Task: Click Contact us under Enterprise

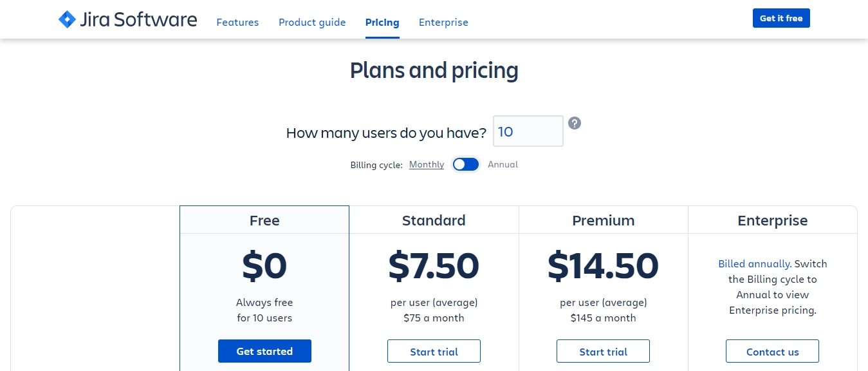Action: click(772, 352)
